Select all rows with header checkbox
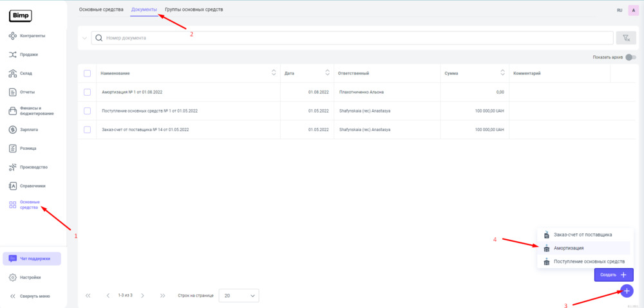The height and width of the screenshot is (308, 644). [x=87, y=73]
